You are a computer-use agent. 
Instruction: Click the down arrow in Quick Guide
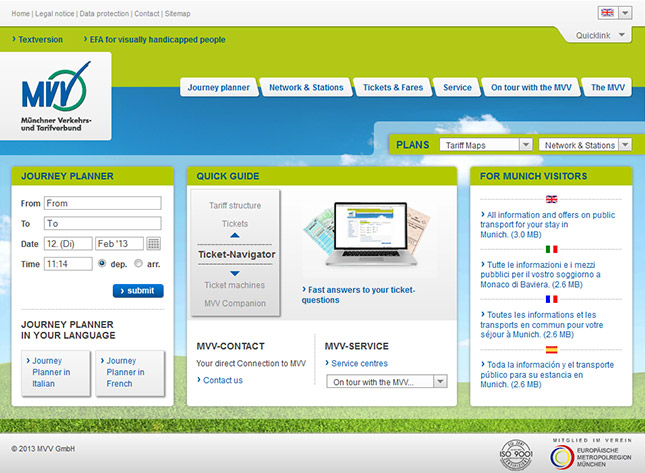(x=235, y=273)
